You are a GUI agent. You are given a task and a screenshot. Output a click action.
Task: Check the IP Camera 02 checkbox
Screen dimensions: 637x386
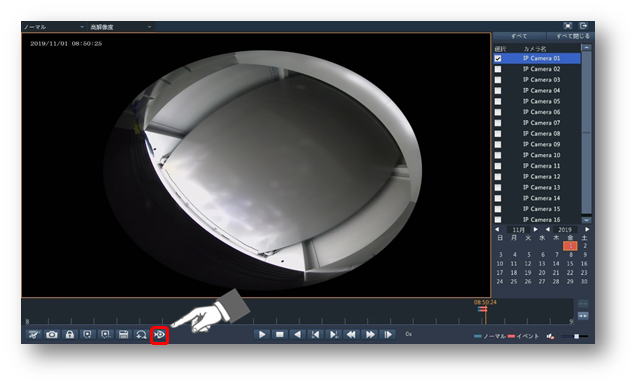tap(498, 69)
